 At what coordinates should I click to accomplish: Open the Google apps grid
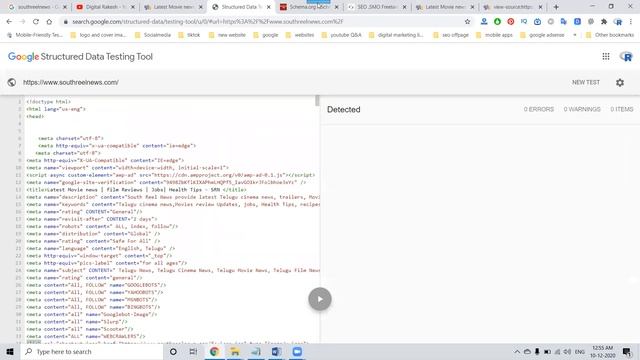pos(606,56)
